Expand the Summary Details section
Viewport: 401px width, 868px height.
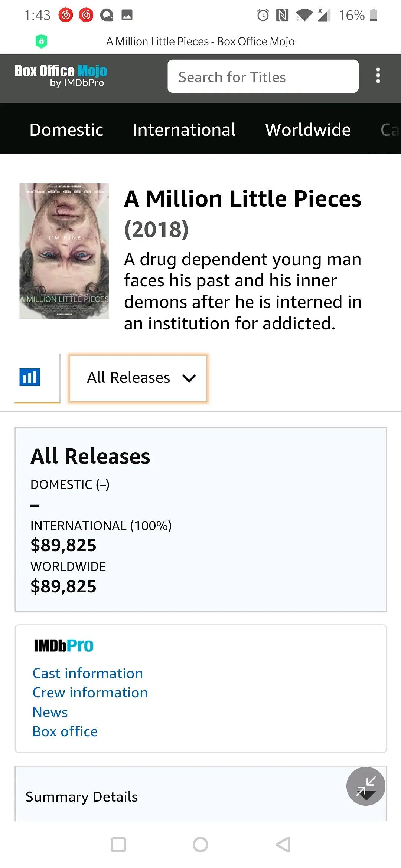(82, 797)
